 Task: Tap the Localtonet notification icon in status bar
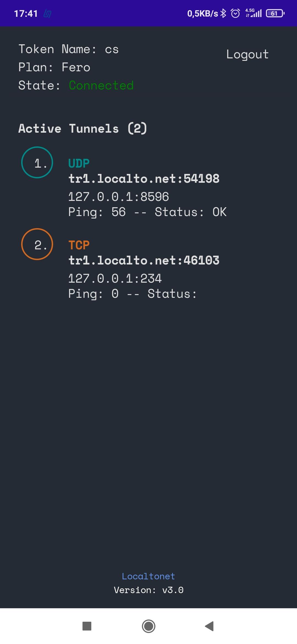[x=47, y=13]
